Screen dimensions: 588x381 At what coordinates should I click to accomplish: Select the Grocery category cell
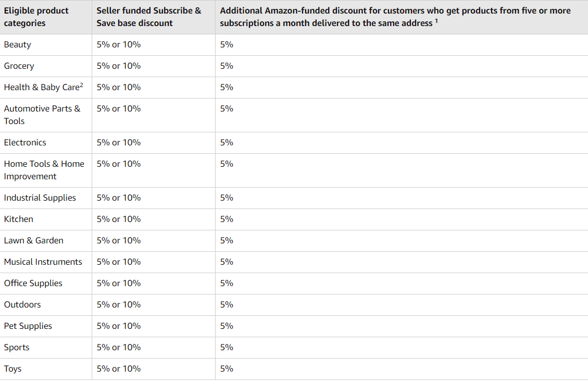[19, 66]
